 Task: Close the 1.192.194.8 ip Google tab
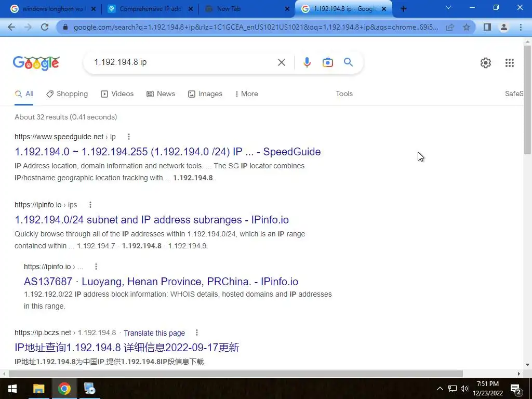(384, 9)
